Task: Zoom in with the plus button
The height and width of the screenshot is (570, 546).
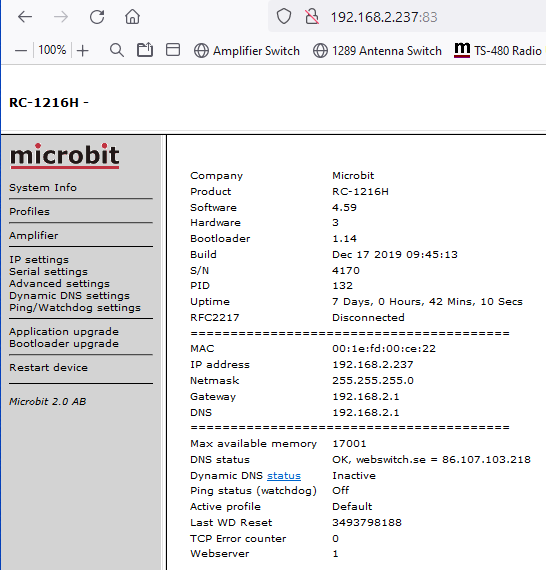Action: [x=83, y=50]
